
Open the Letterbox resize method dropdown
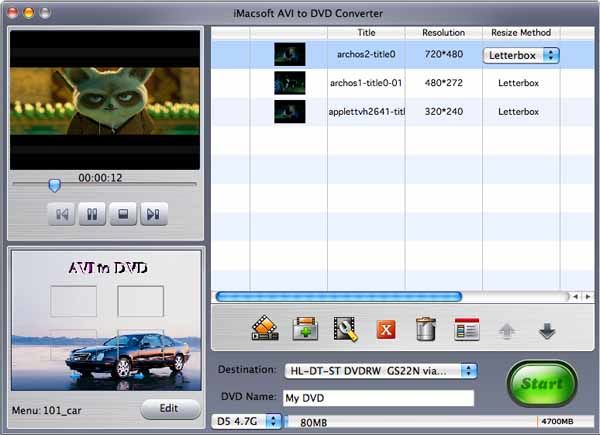[521, 56]
